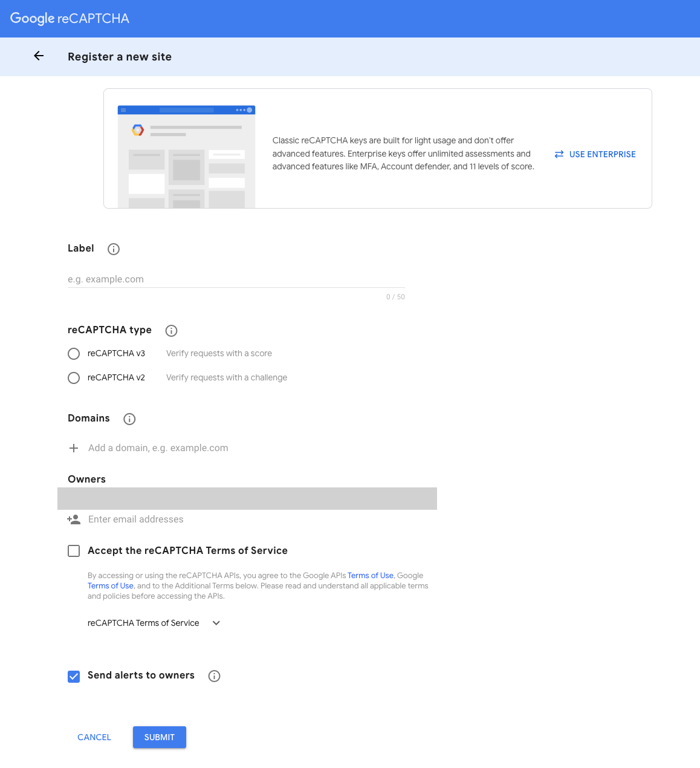
Task: Click the 'Verify requests with a challenge' text
Action: pyautogui.click(x=227, y=378)
